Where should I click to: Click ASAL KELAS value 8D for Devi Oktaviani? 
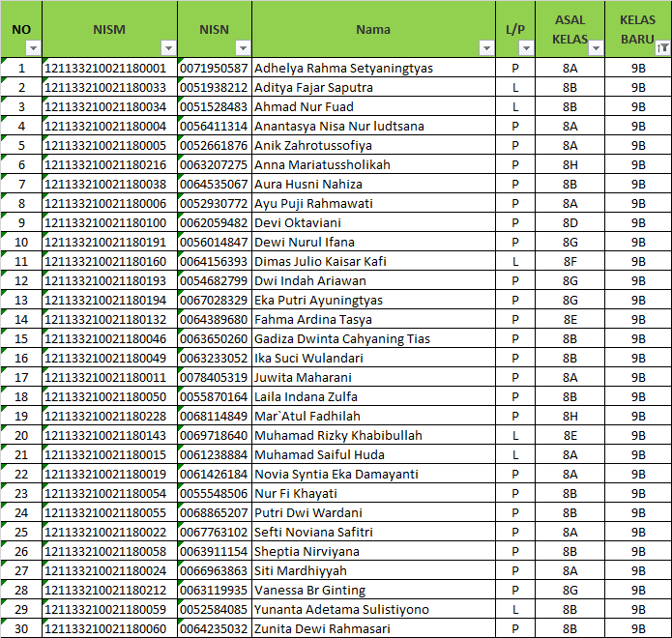click(570, 222)
